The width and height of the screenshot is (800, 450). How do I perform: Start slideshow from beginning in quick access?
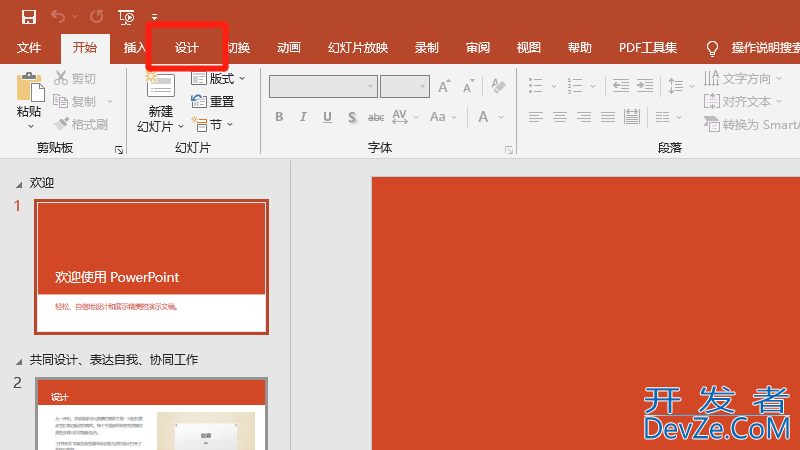click(126, 17)
